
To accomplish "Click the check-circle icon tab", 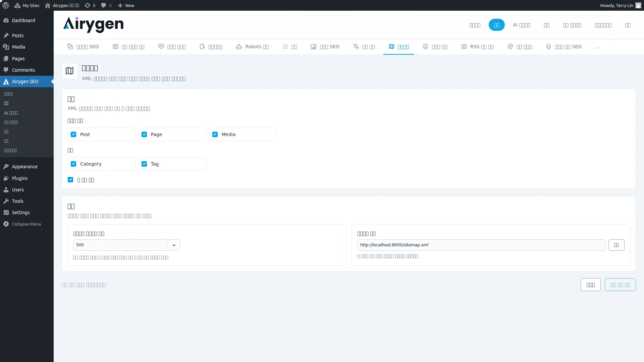I will 425,47.
